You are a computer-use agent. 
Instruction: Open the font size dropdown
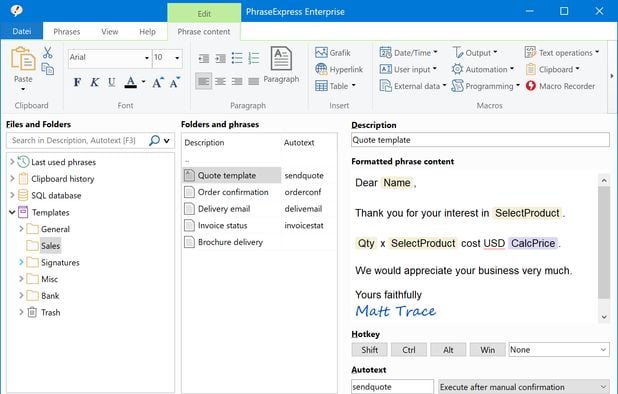177,58
